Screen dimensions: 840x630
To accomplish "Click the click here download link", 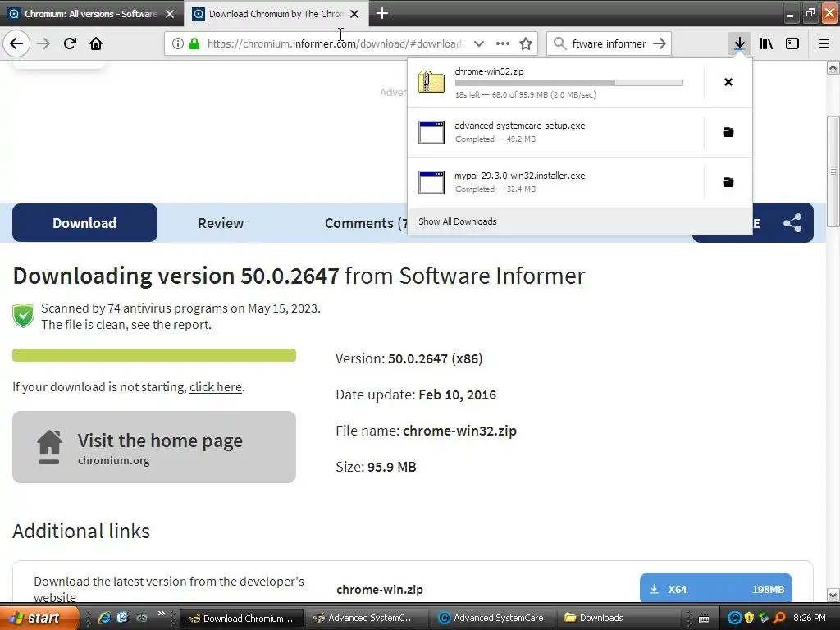I will coord(216,387).
